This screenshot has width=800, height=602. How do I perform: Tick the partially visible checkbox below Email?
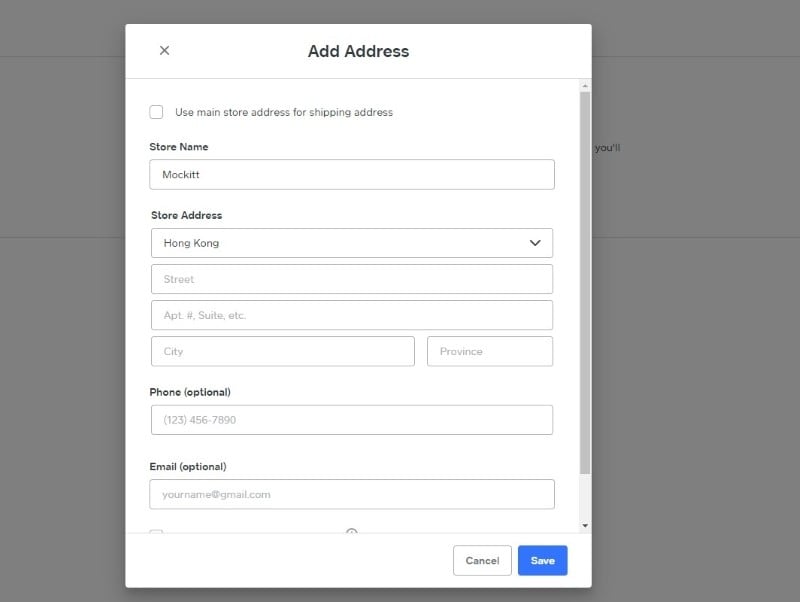click(x=156, y=533)
